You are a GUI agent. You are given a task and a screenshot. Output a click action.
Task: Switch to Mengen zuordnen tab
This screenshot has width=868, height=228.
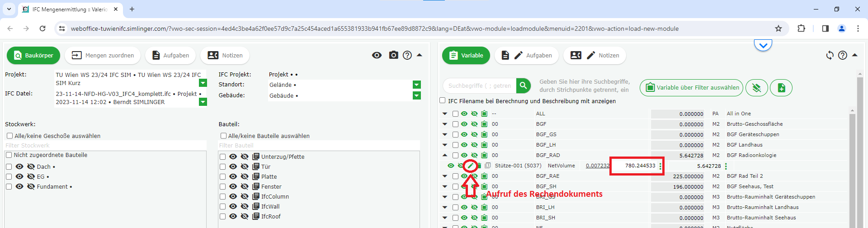point(103,55)
